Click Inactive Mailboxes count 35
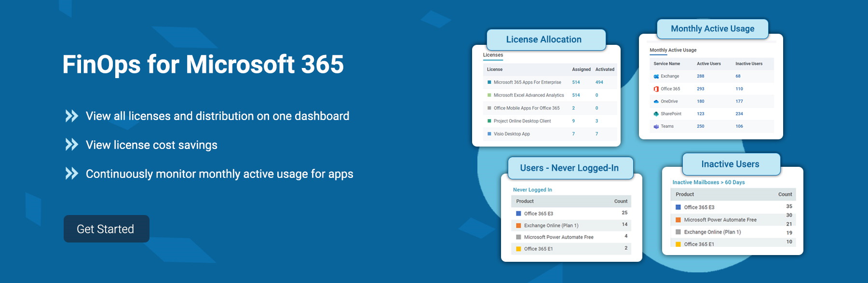Image resolution: width=868 pixels, height=283 pixels. 789,206
